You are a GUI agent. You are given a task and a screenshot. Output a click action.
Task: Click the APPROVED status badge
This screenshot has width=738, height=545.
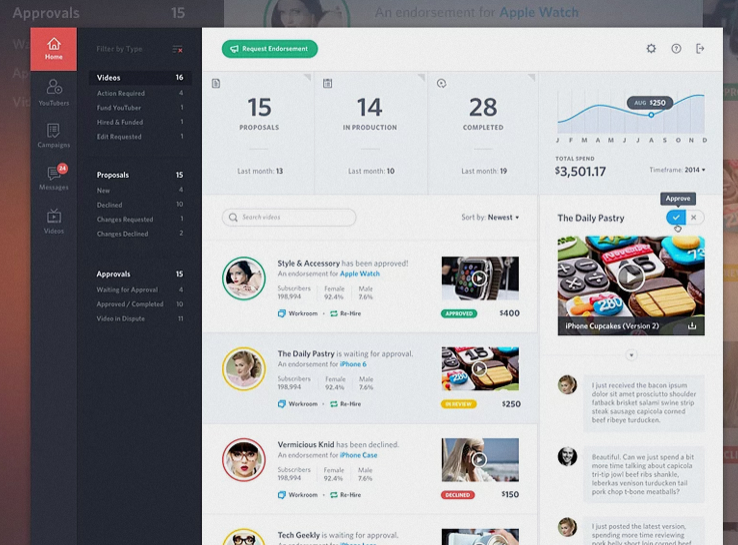(x=459, y=313)
